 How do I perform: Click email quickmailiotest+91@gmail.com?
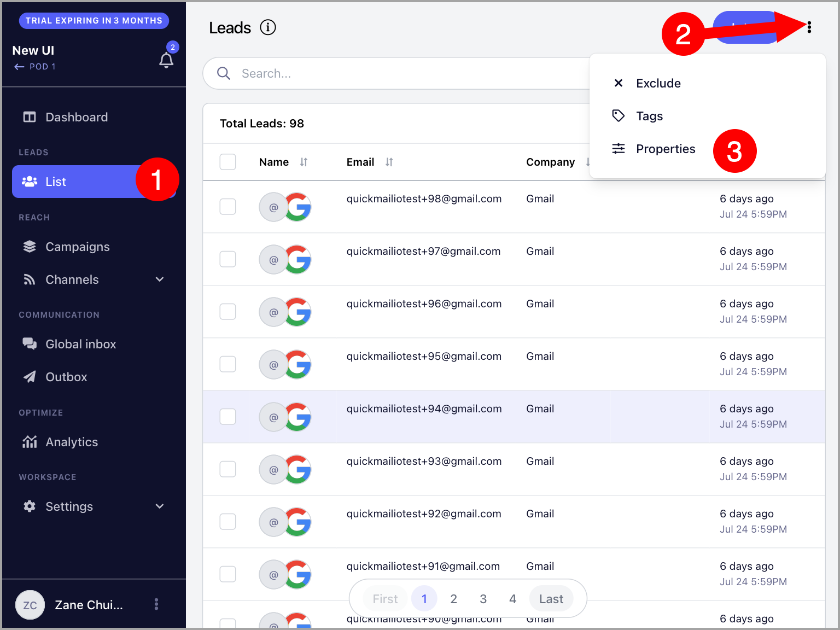click(423, 566)
